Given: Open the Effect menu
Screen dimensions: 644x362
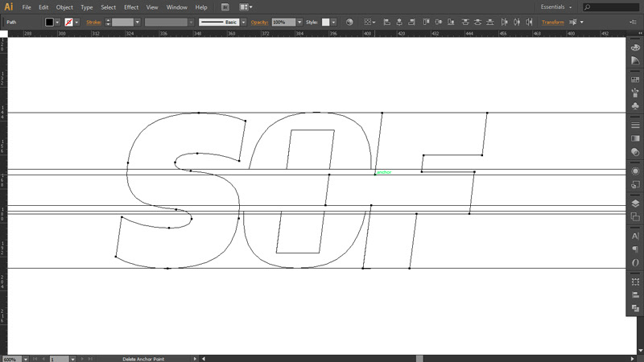Looking at the screenshot, I should pos(131,6).
